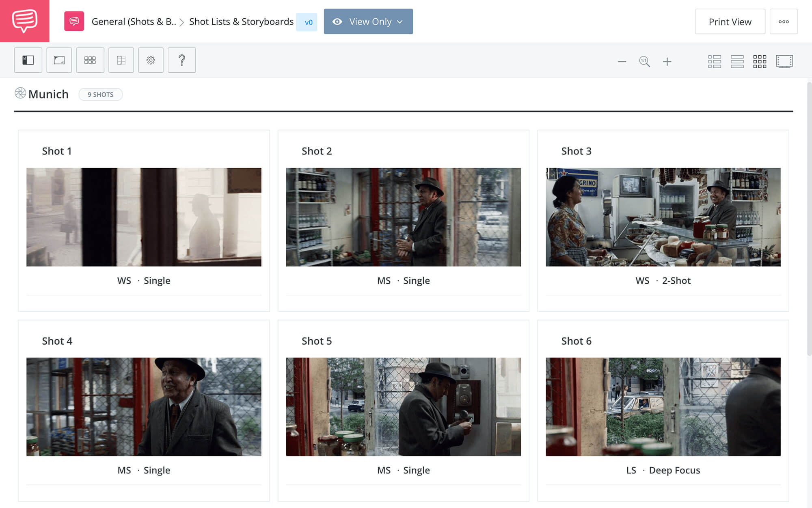812x508 pixels.
Task: Zoom out with the minus icon
Action: pyautogui.click(x=622, y=62)
